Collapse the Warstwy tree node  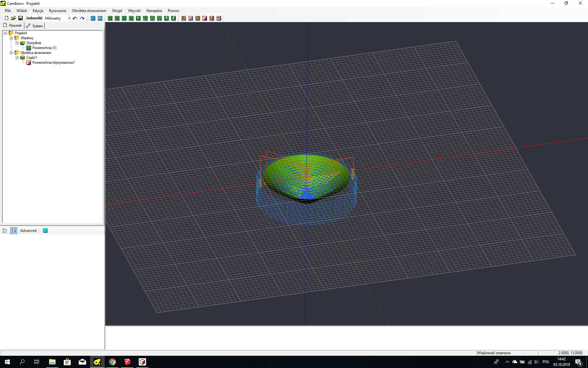11,38
